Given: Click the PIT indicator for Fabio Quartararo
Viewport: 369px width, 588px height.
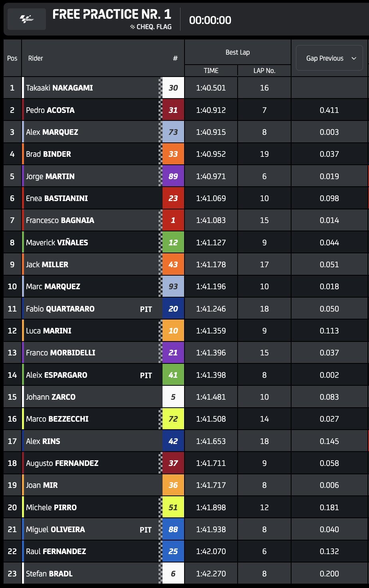Looking at the screenshot, I should [x=146, y=309].
